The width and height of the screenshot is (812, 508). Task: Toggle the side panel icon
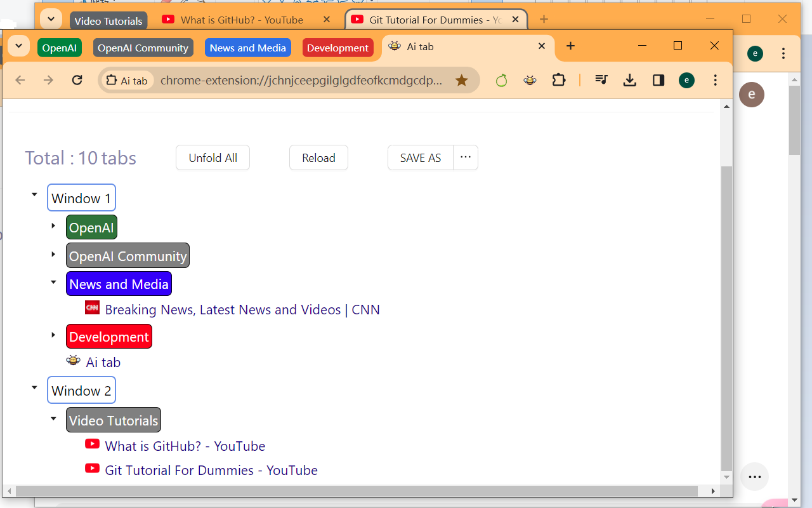tap(658, 80)
